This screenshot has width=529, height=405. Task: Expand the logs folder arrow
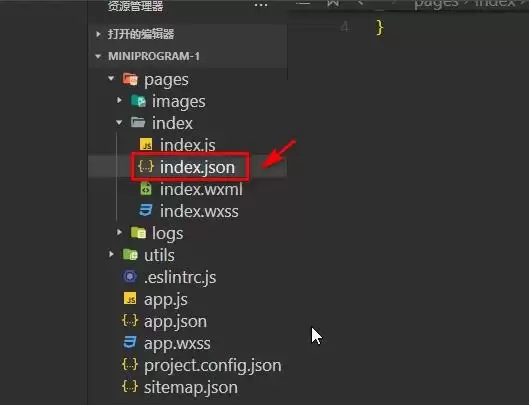[x=119, y=232]
